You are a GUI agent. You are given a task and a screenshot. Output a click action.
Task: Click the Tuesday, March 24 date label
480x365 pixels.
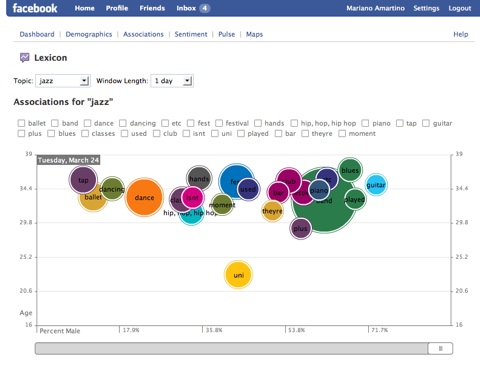coord(68,160)
